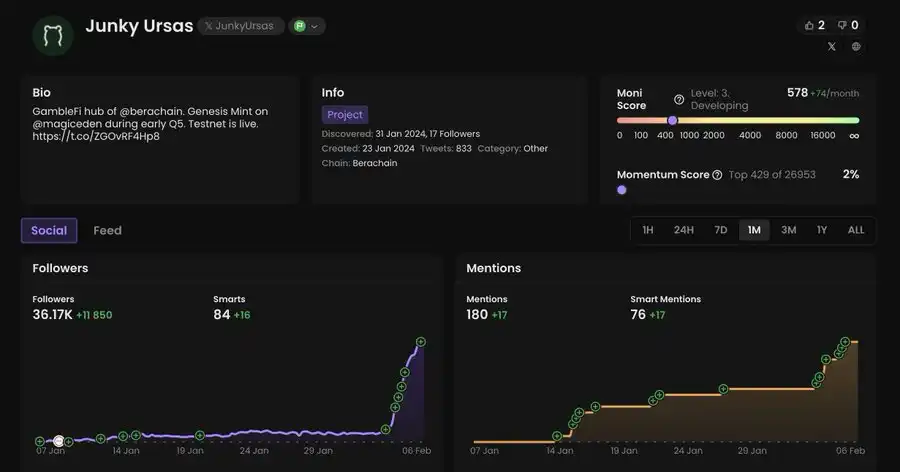Open the website globe icon
The height and width of the screenshot is (472, 900).
tap(856, 46)
